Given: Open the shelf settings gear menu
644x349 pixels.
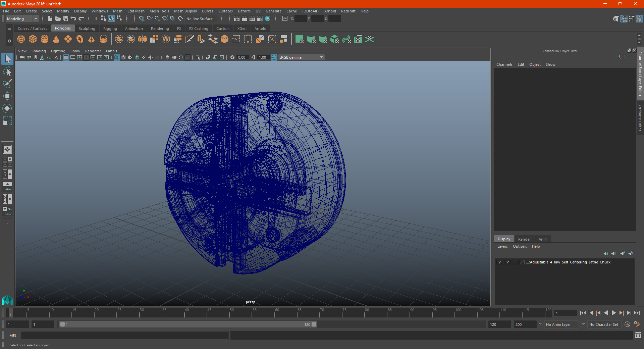Looking at the screenshot, I should pyautogui.click(x=9, y=41).
